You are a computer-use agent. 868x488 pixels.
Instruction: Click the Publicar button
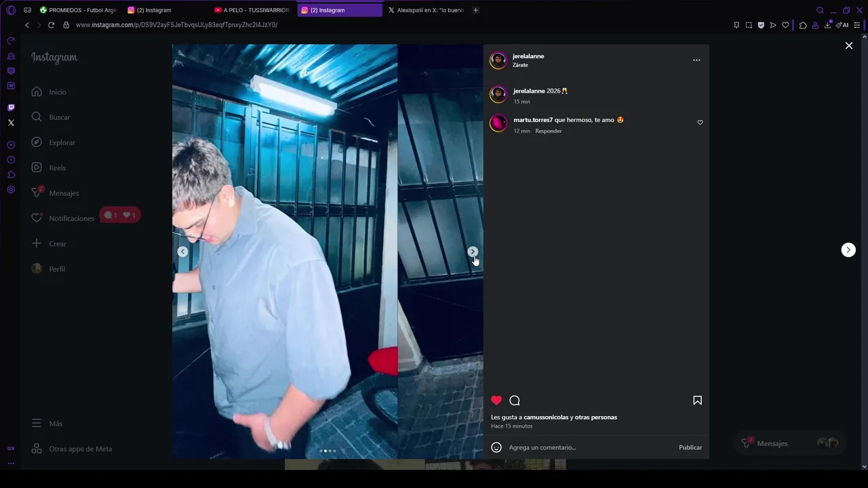point(690,447)
